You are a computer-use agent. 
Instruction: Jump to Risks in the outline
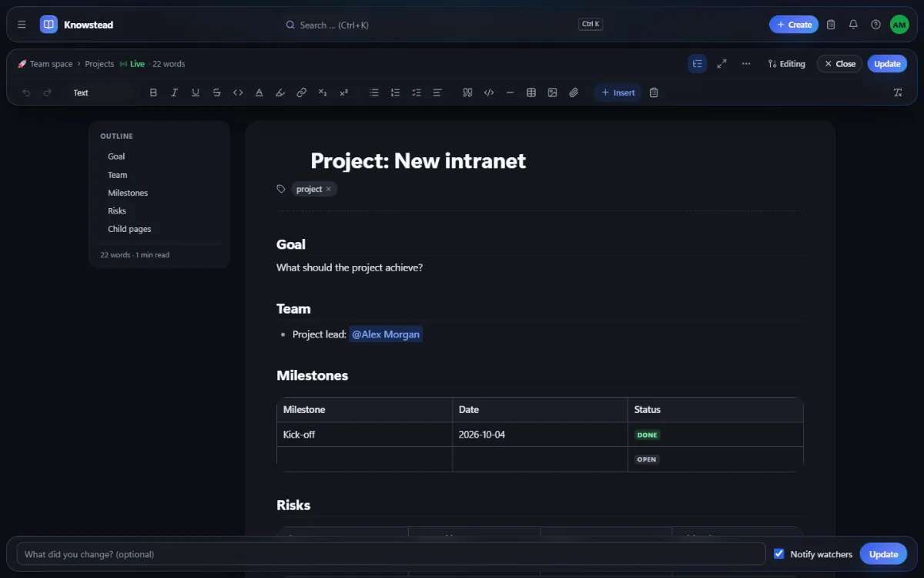coord(117,210)
